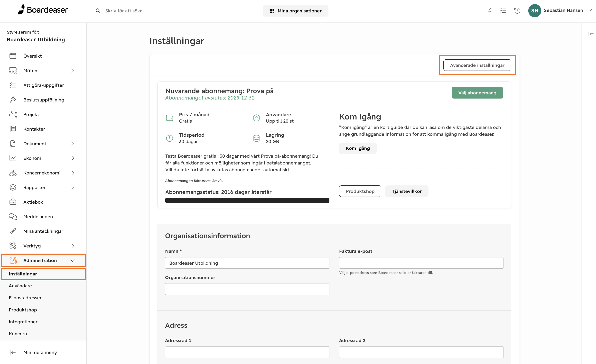Expand the Dokument submenu chevron

73,144
